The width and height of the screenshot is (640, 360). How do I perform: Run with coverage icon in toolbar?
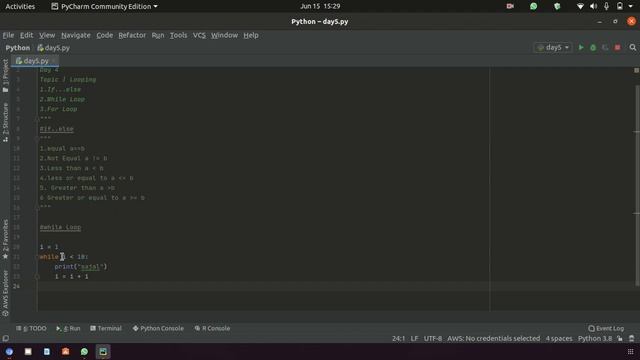[x=605, y=48]
